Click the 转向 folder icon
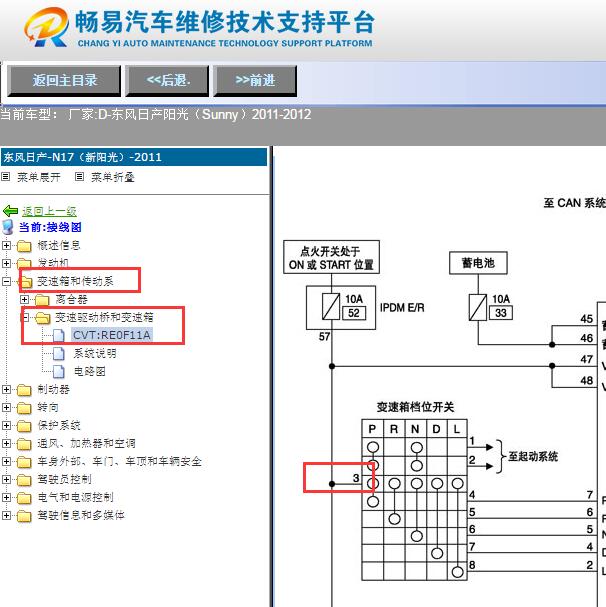Viewport: 606px width, 607px height. pos(24,408)
